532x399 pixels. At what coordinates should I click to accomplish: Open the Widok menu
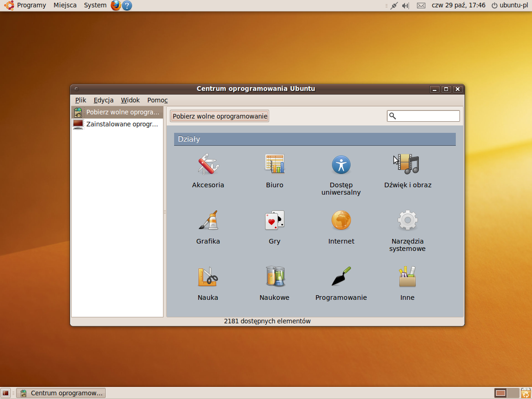tap(130, 100)
